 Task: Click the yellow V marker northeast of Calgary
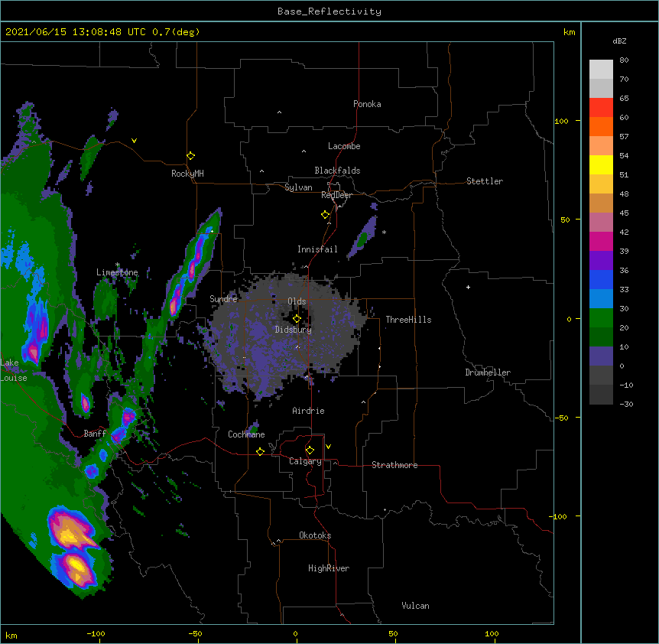click(328, 447)
